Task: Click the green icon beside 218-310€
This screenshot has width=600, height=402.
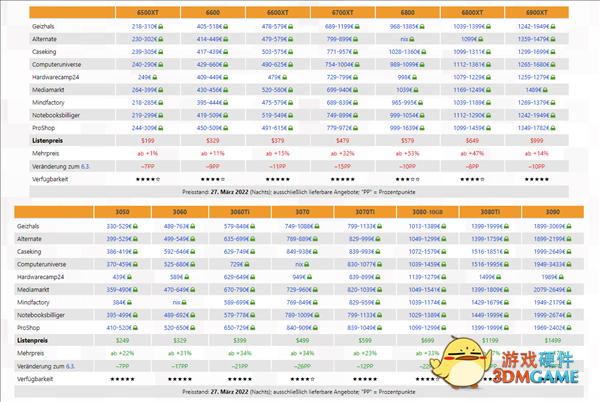Action: (161, 26)
